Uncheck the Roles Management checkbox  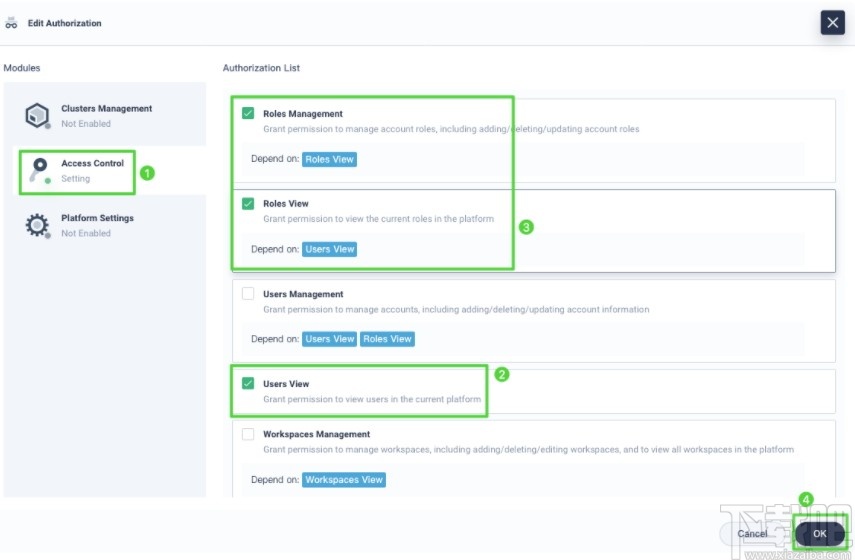tap(248, 114)
